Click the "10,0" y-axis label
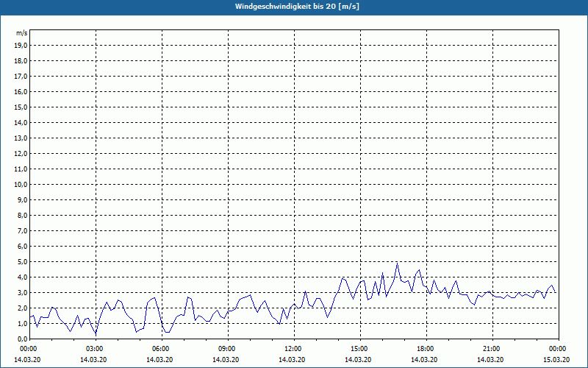Image resolution: width=588 pixels, height=368 pixels. point(21,185)
